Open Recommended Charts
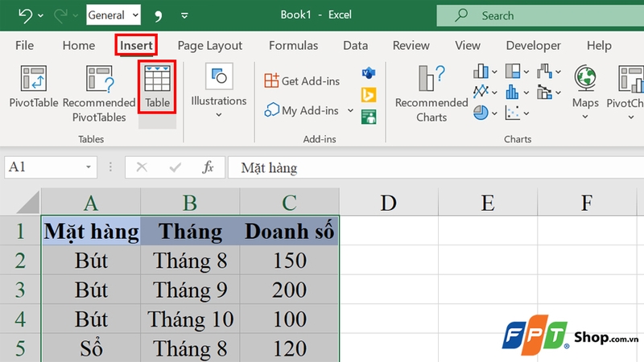The image size is (644, 362). [x=431, y=93]
